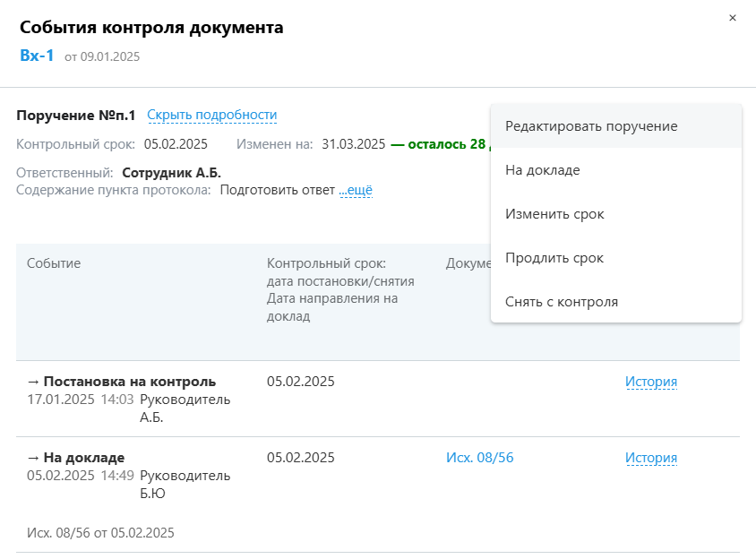Select Снять с контроля menu item
Image resolution: width=756 pixels, height=559 pixels.
click(x=561, y=302)
